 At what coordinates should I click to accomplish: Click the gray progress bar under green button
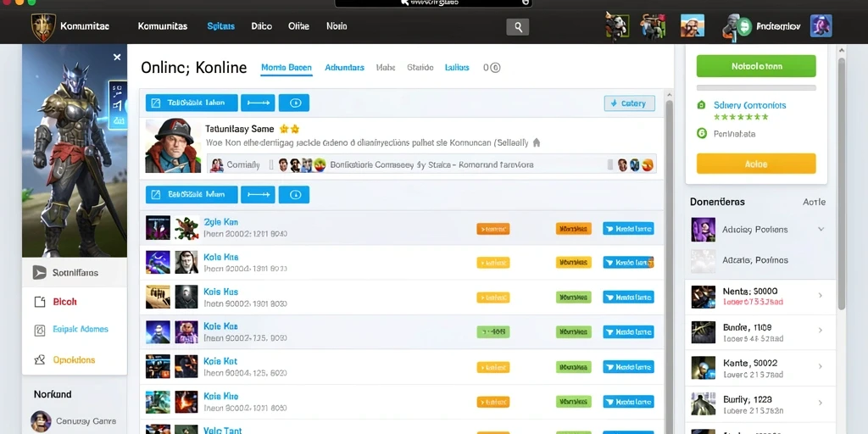(756, 87)
